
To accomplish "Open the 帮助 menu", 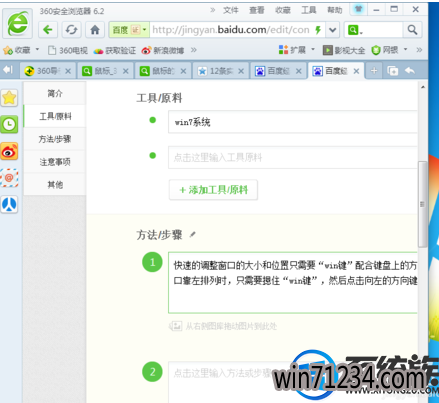I will pos(335,10).
